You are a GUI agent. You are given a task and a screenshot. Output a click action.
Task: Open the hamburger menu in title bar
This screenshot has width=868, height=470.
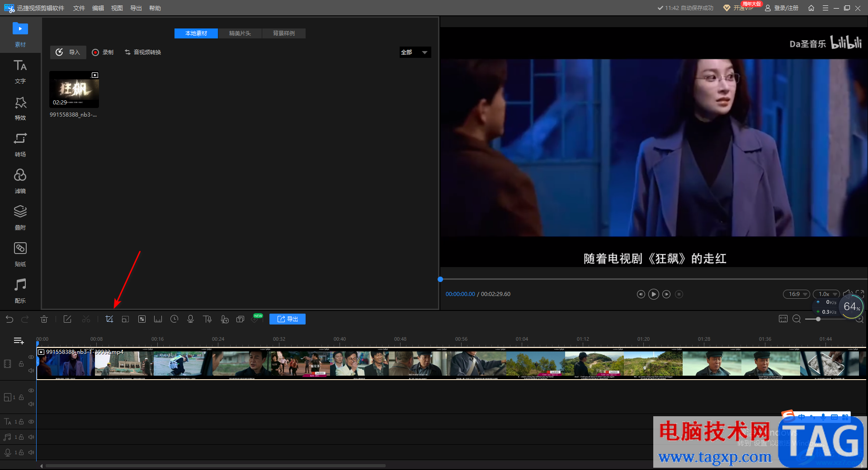(825, 8)
